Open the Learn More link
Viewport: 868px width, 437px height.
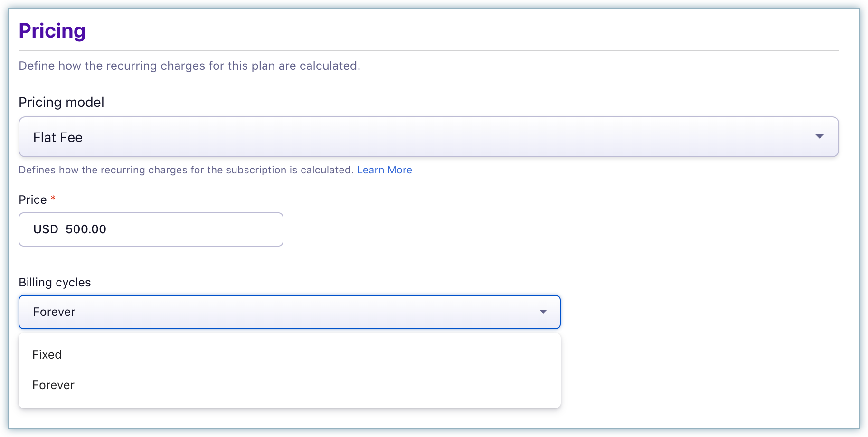384,170
